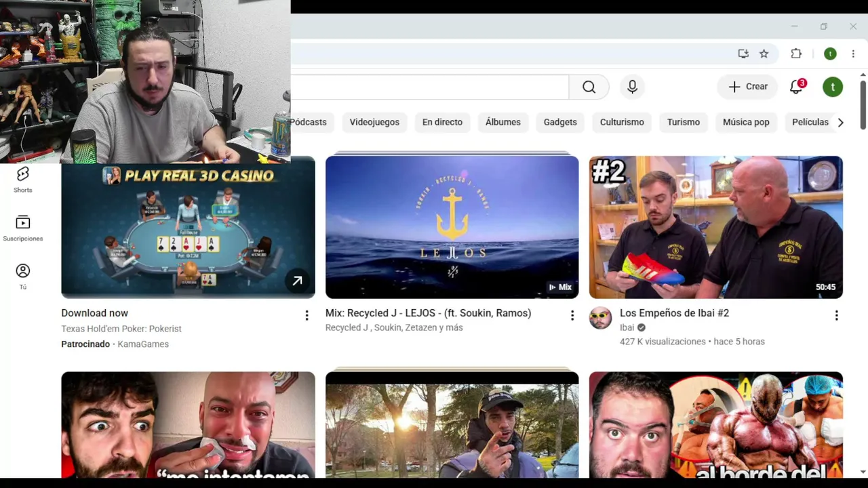
Task: Click the Download now ad title
Action: [94, 313]
